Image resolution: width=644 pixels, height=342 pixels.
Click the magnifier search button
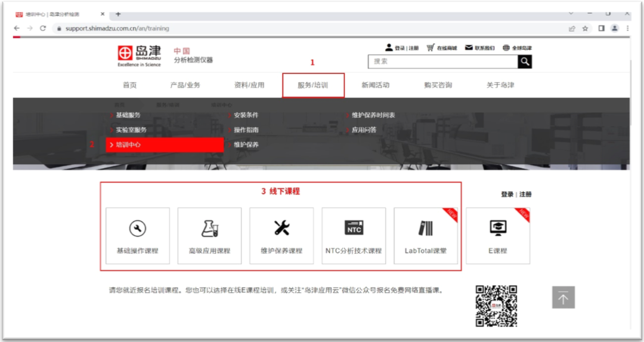click(x=525, y=61)
